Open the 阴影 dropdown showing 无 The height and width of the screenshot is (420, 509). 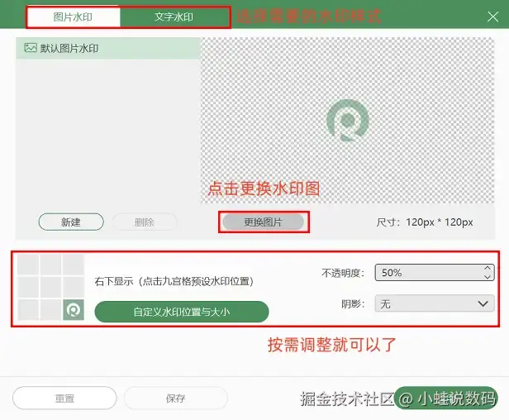click(x=435, y=303)
